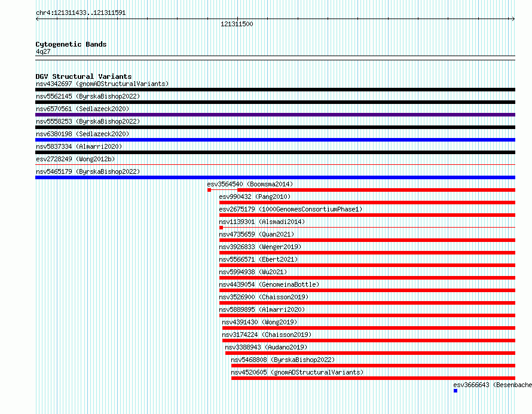Image resolution: width=532 pixels, height=414 pixels.
Task: Open variant nsv1139301 Alsmadi2014
Action: pyautogui.click(x=262, y=222)
